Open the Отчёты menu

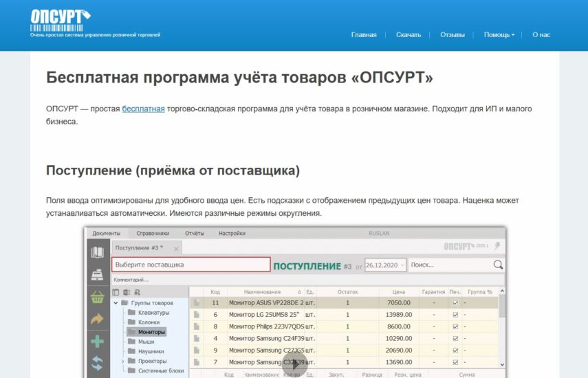coord(194,234)
